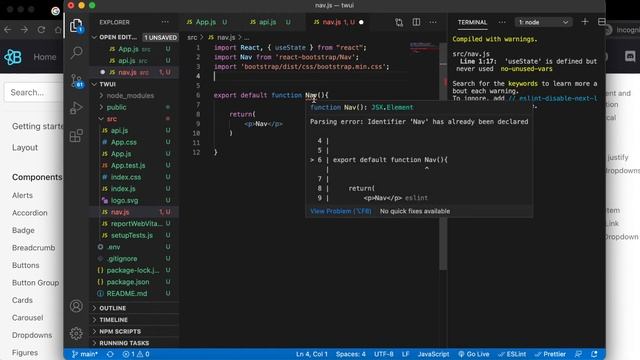Click 'Spaces: 4' in status bar
640x360 pixels.
[x=351, y=354]
